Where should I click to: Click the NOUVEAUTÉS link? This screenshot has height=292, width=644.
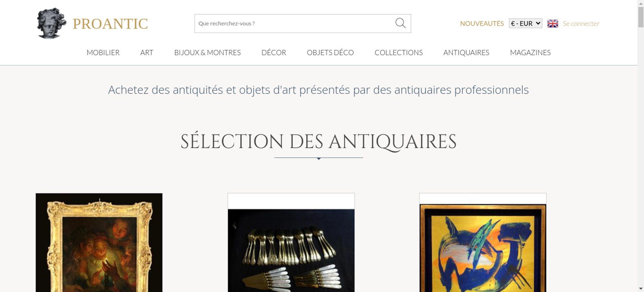(x=482, y=23)
